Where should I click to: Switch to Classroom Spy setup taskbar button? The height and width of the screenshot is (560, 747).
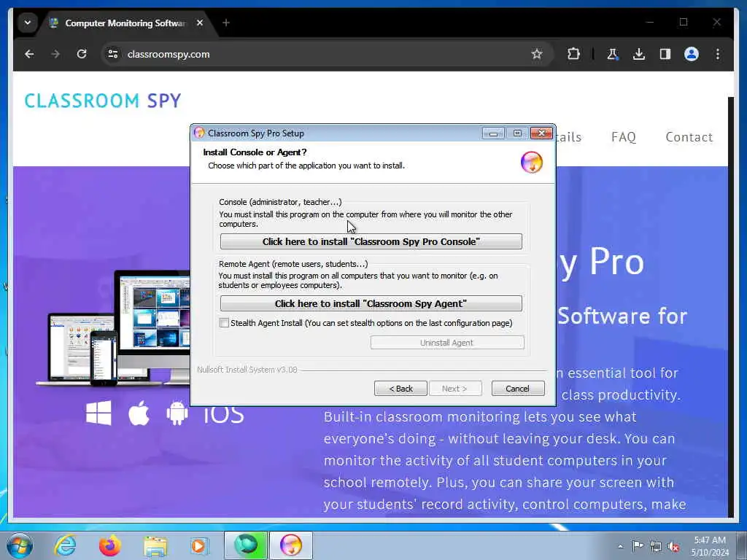coord(291,545)
